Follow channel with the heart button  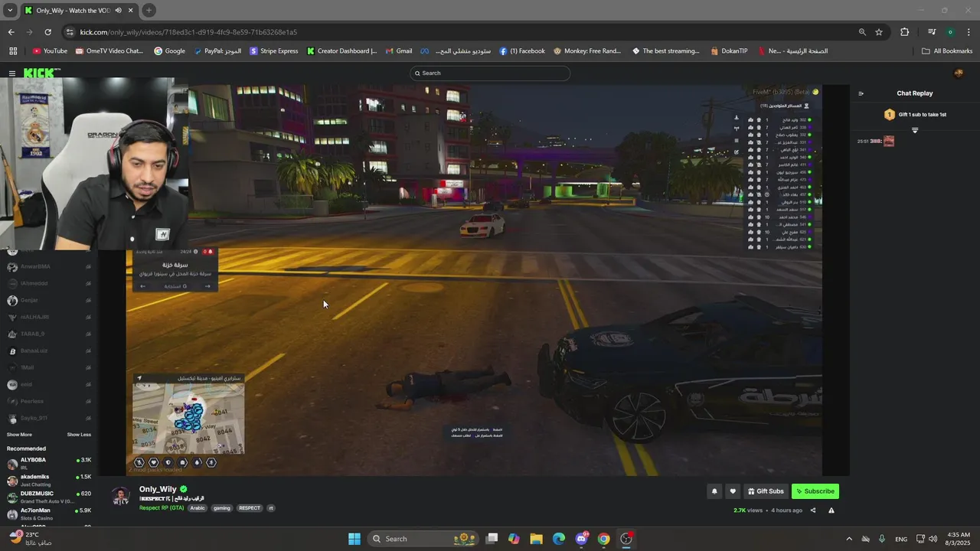(x=733, y=491)
